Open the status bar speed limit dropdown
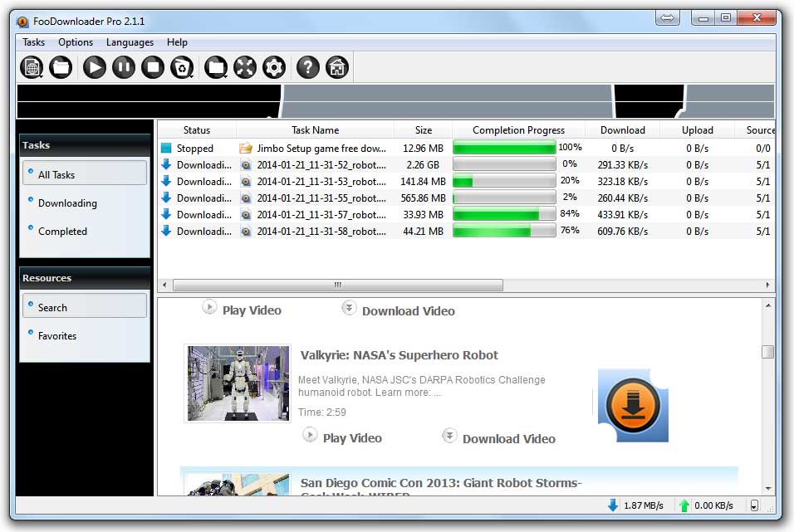Image resolution: width=794 pixels, height=532 pixels. point(754,505)
